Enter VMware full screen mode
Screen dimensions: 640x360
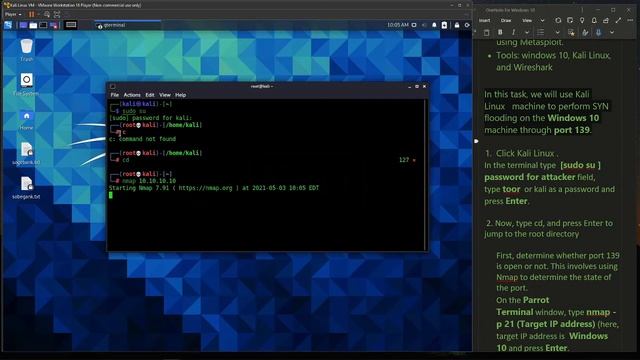[x=57, y=14]
